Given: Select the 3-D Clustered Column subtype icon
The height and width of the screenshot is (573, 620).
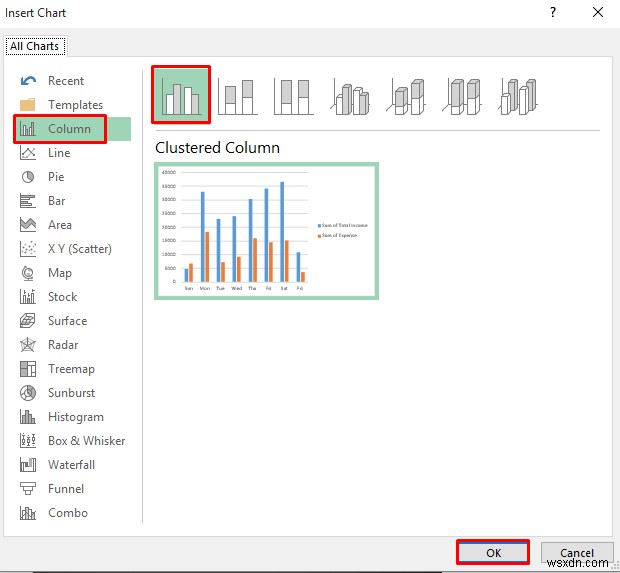Looking at the screenshot, I should coord(350,97).
